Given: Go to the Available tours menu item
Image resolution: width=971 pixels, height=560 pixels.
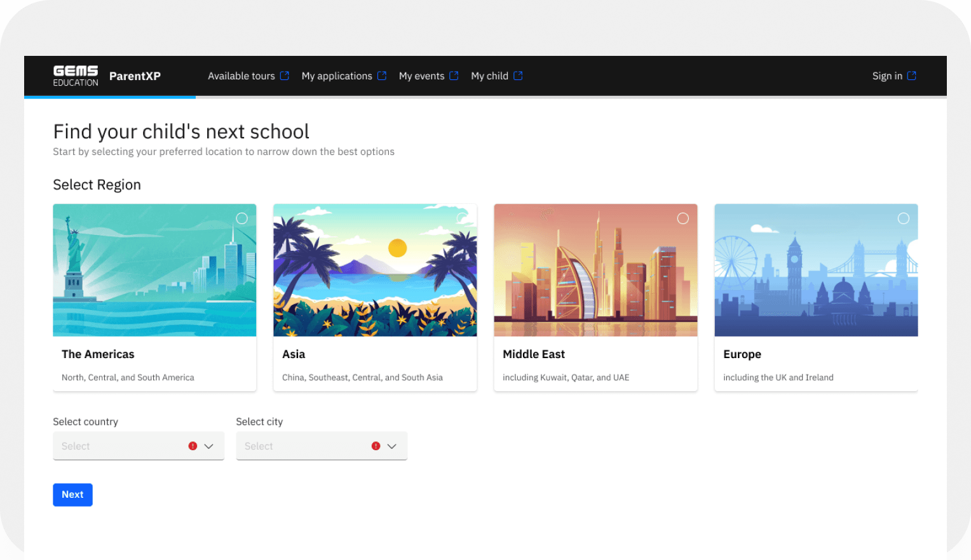Looking at the screenshot, I should (241, 76).
